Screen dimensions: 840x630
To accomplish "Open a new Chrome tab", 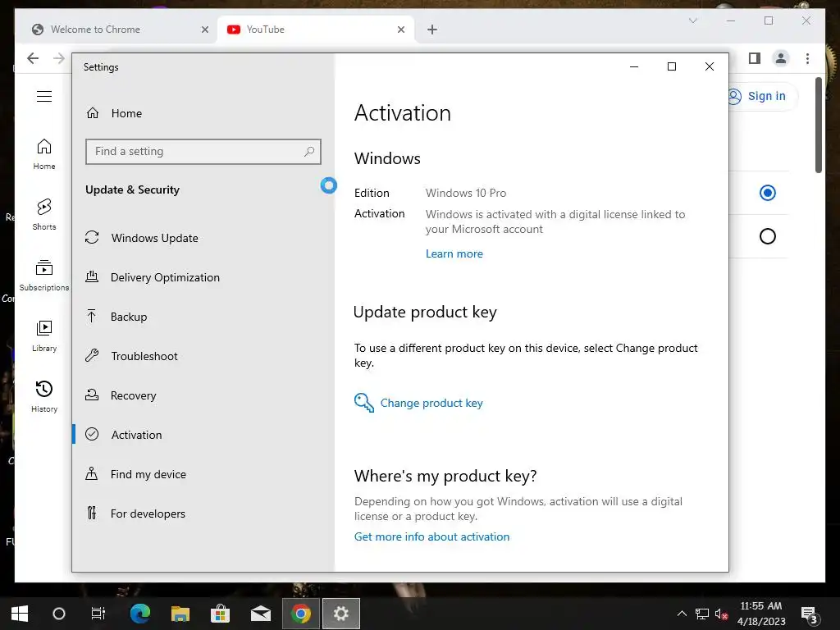I will click(x=432, y=30).
